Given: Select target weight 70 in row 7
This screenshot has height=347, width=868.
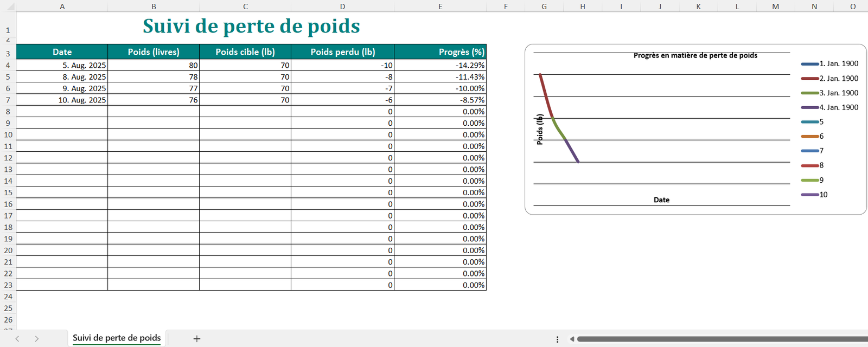Looking at the screenshot, I should [245, 100].
